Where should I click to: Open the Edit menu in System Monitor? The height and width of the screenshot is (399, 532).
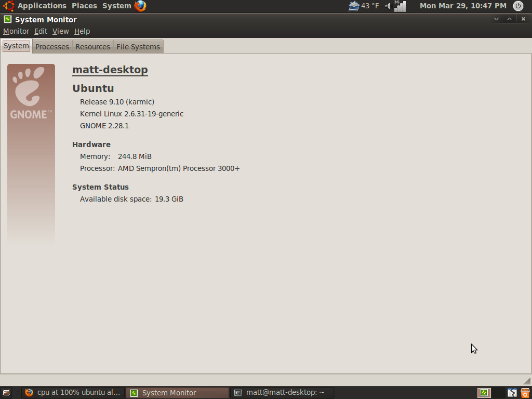[41, 31]
